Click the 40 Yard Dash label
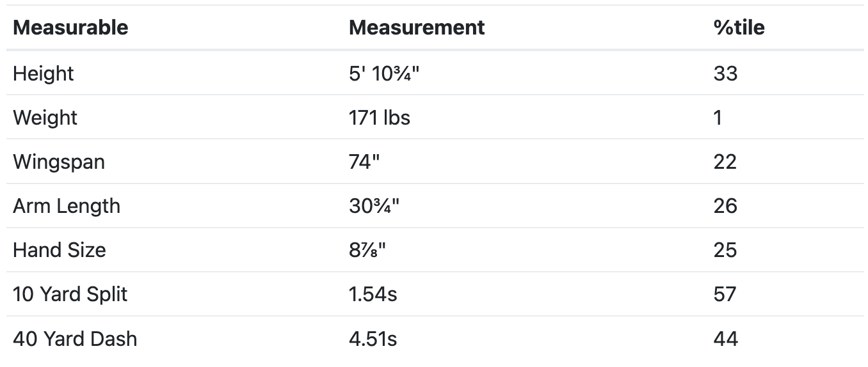 coord(75,338)
